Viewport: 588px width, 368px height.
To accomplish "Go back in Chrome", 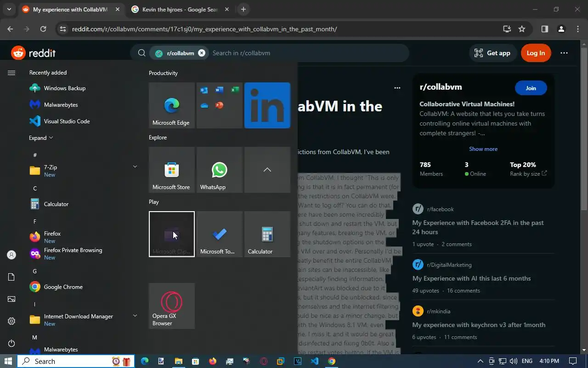I will [x=10, y=29].
